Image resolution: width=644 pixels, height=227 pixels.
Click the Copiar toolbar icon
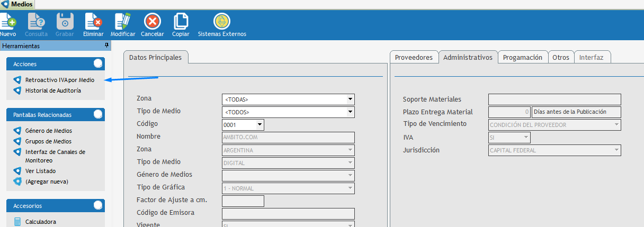181,22
